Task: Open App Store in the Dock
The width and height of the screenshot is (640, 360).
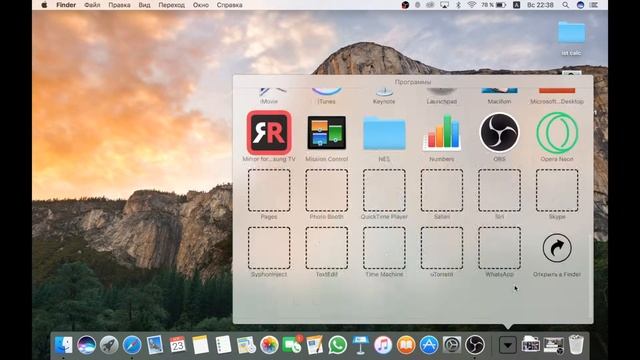Action: pyautogui.click(x=429, y=345)
